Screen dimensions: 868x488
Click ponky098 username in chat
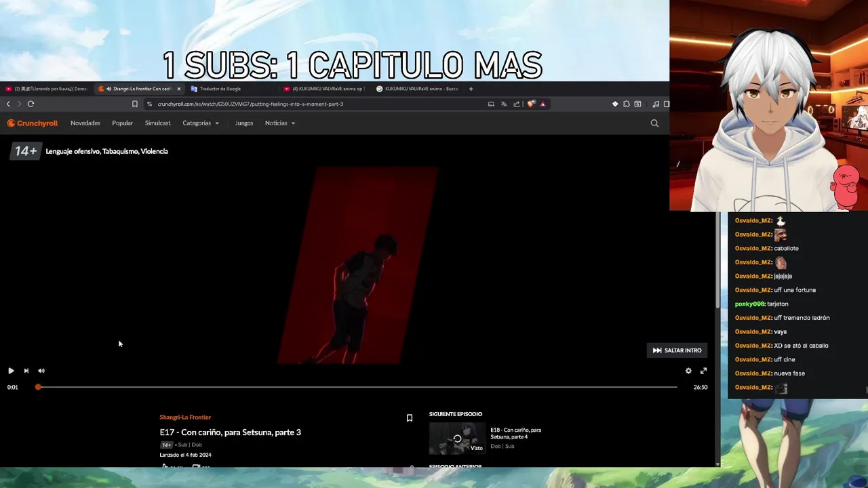pos(750,304)
